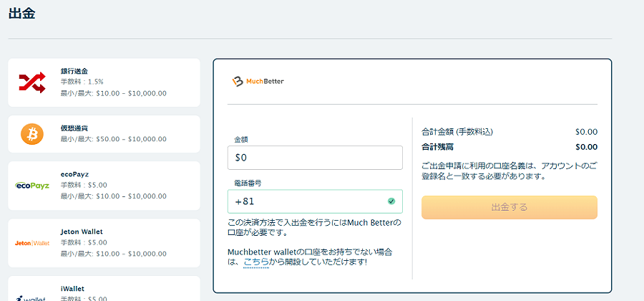Select the 銀行送金 red arrows icon
The width and height of the screenshot is (644, 301).
pyautogui.click(x=32, y=82)
